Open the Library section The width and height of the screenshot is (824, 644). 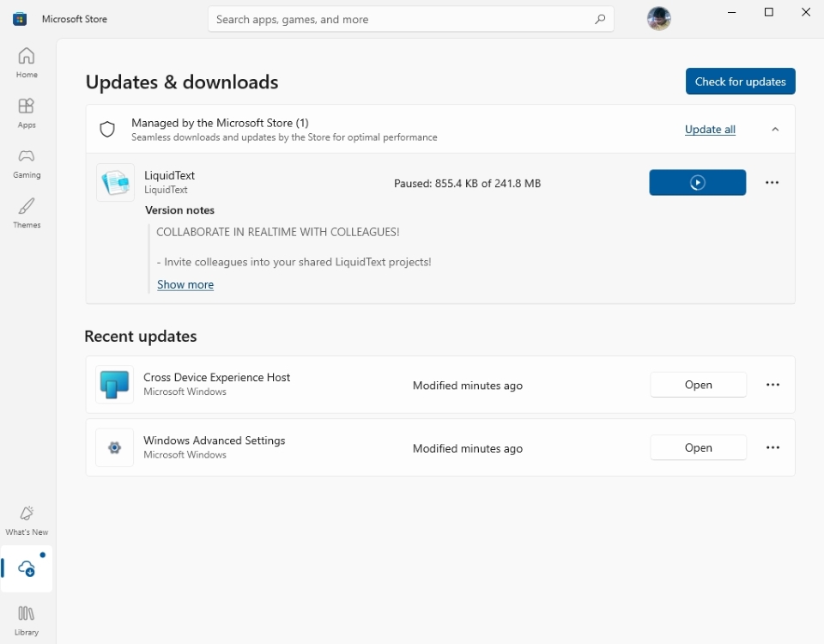pos(27,619)
